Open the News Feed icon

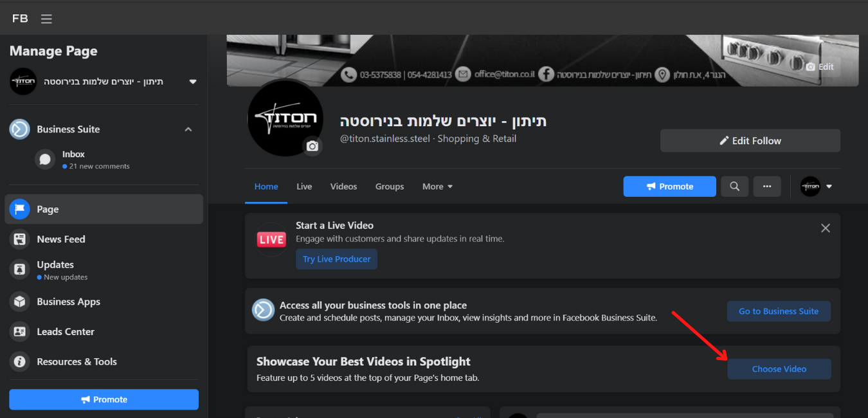coord(20,239)
